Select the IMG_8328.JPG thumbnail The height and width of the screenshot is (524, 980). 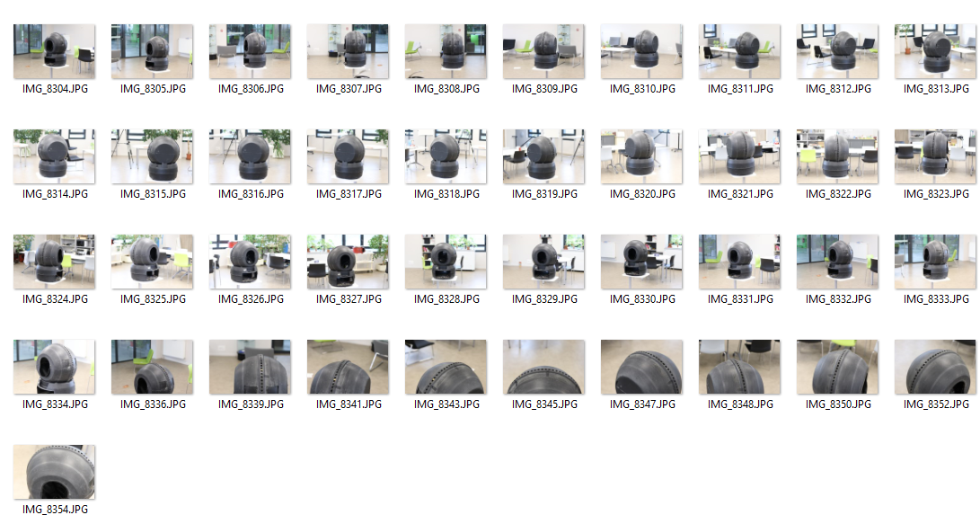(x=446, y=262)
